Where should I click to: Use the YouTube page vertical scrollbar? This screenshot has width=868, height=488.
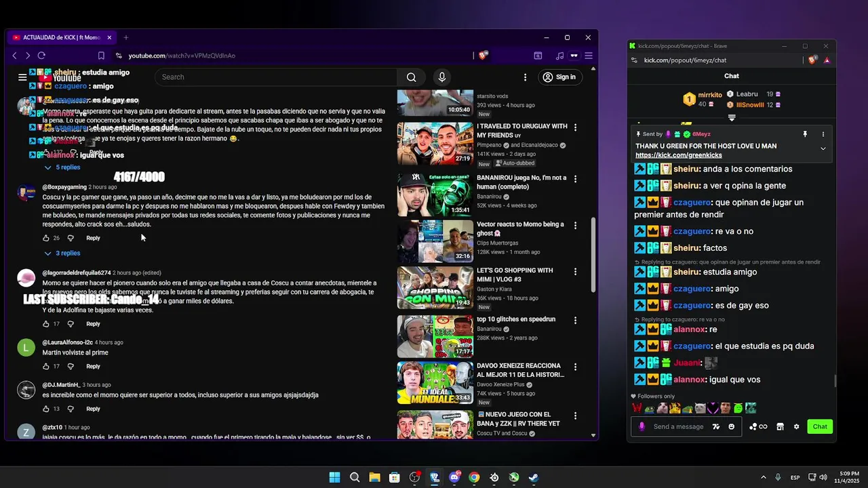[594, 254]
